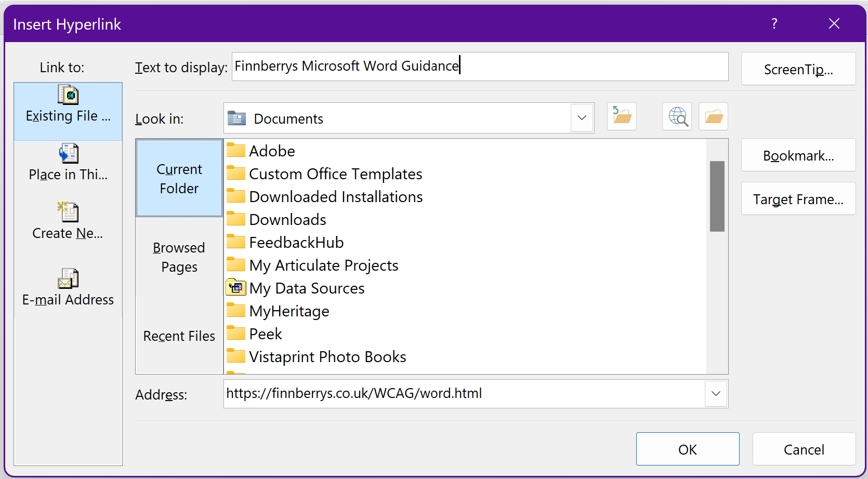Click the MyHeritage folder icon

click(x=236, y=310)
